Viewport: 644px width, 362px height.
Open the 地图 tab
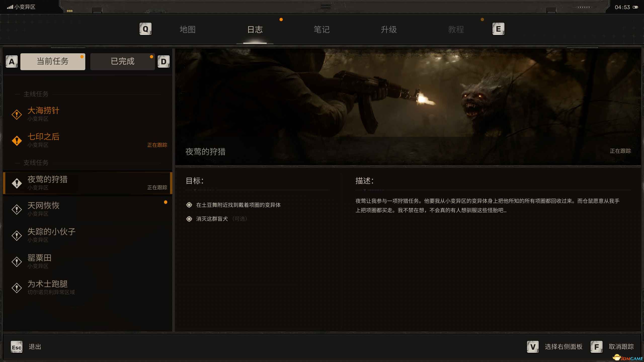[x=188, y=29]
